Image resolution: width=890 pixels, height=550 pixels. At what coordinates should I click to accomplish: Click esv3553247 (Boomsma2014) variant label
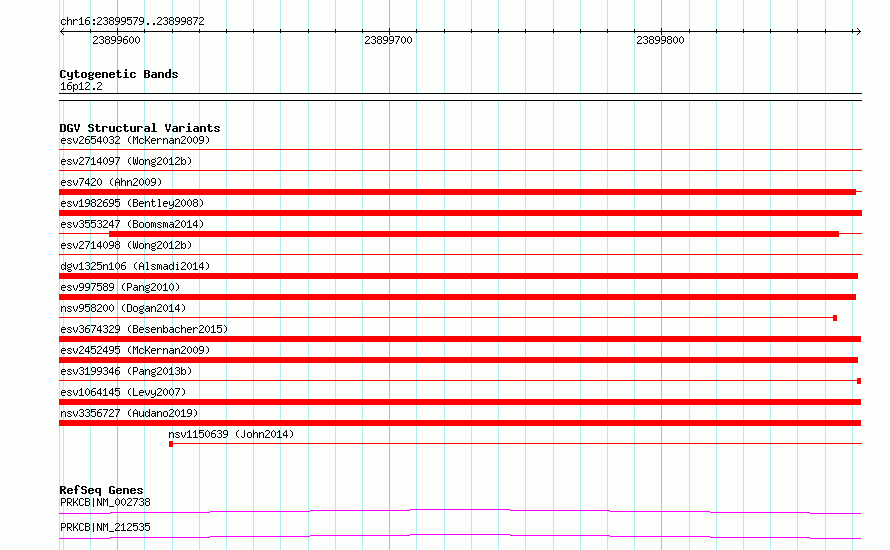(132, 224)
